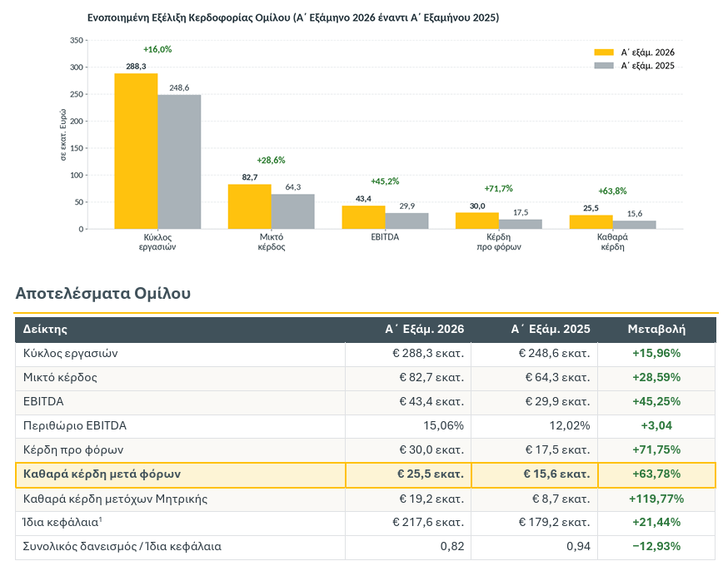728x561 pixels.
Task: Click the +3,04 change cell
Action: [656, 425]
